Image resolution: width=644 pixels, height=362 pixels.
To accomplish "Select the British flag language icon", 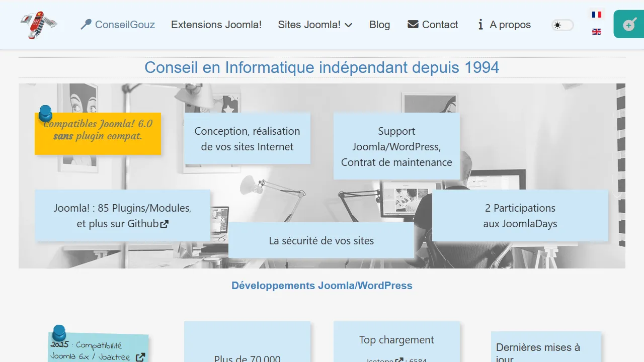I will pyautogui.click(x=597, y=31).
